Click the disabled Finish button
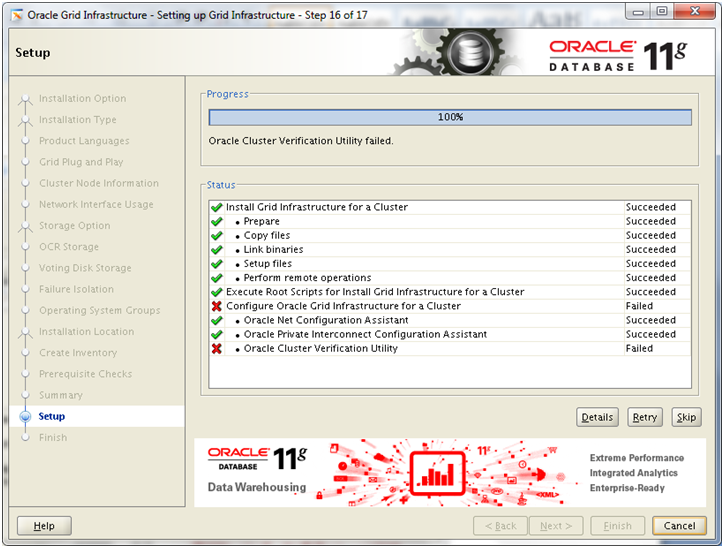The width and height of the screenshot is (724, 548). 617,526
